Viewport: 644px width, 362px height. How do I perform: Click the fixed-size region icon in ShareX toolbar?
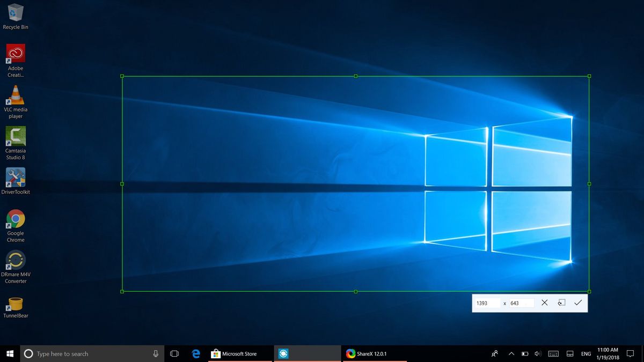coord(561,302)
